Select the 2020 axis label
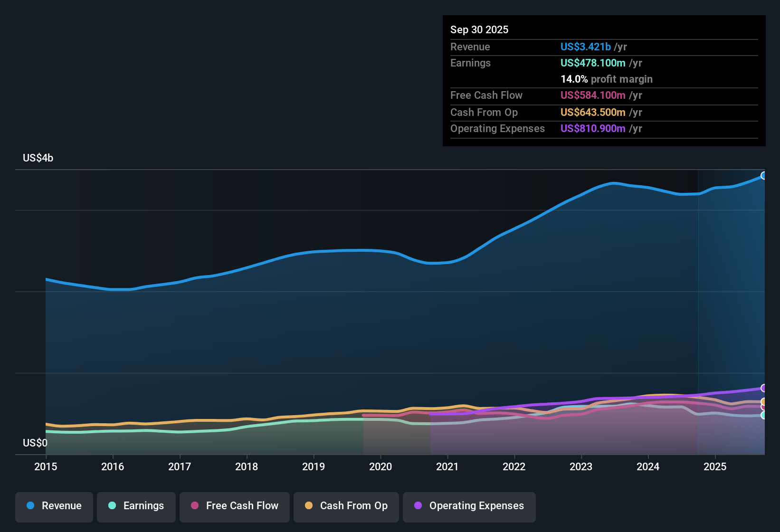The image size is (780, 532). [x=380, y=467]
